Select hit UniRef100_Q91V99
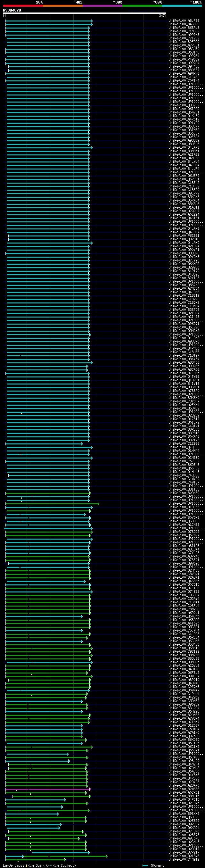Screen dimensions: 205x868 coord(184,123)
